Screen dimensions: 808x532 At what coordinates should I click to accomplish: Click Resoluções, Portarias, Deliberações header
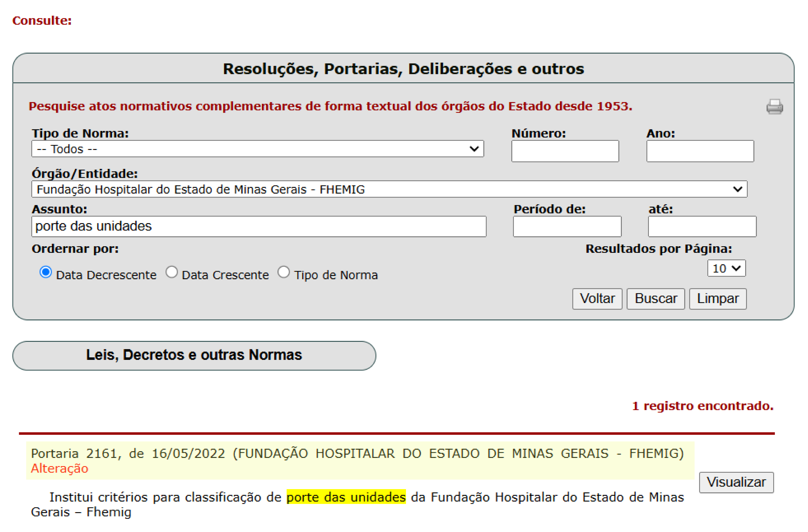pos(403,69)
